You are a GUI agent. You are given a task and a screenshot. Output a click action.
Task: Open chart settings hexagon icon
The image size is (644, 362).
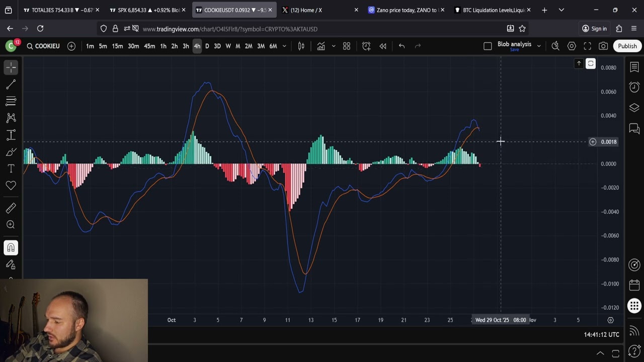[x=572, y=46]
